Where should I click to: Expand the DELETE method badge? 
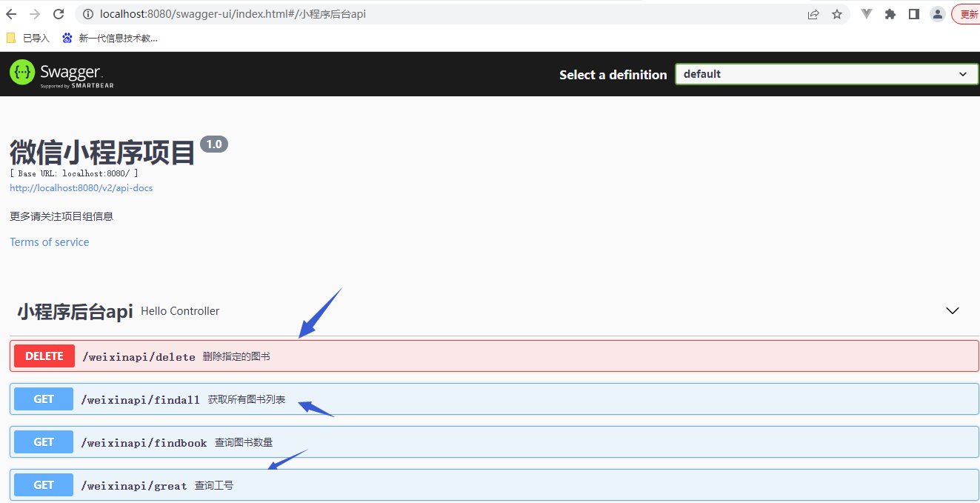[44, 356]
